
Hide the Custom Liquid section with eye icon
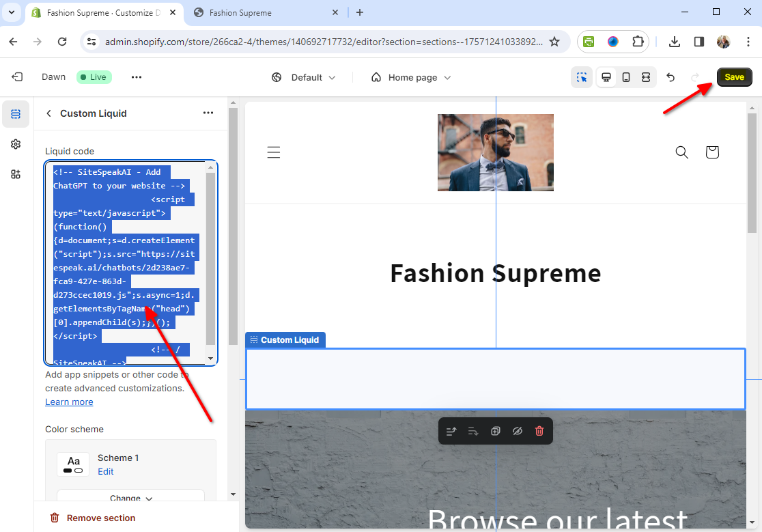[518, 431]
